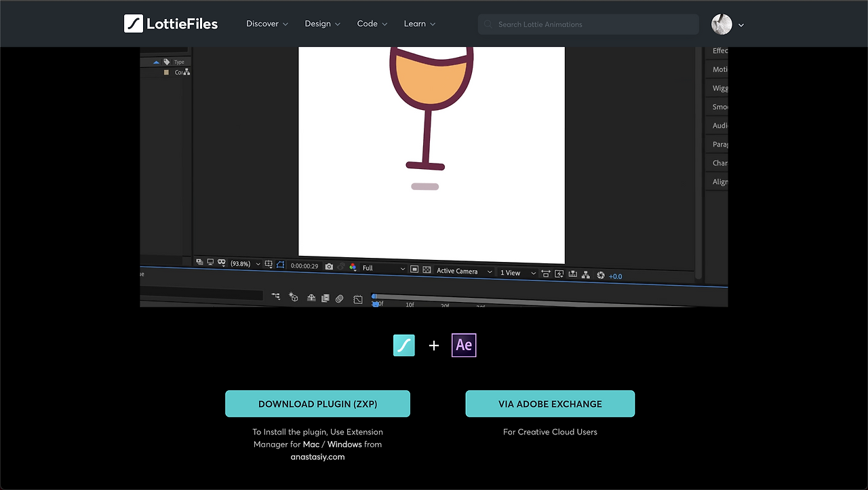Click the Always Preview This View icon

coord(200,261)
